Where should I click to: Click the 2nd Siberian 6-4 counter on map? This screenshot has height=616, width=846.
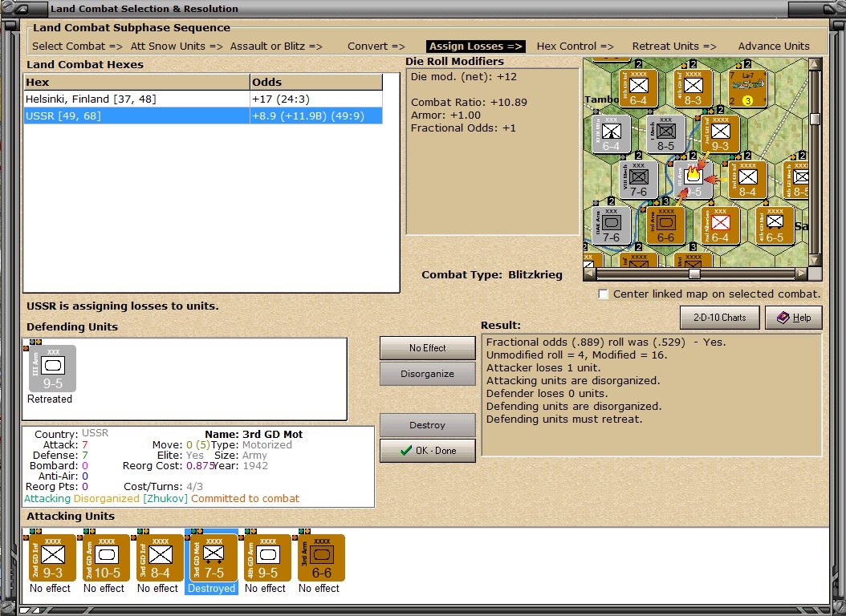[x=720, y=225]
